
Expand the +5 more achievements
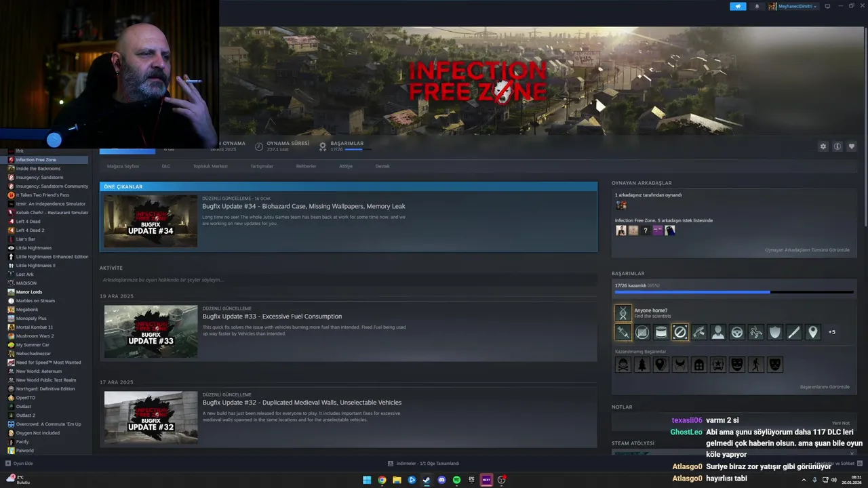tap(832, 332)
